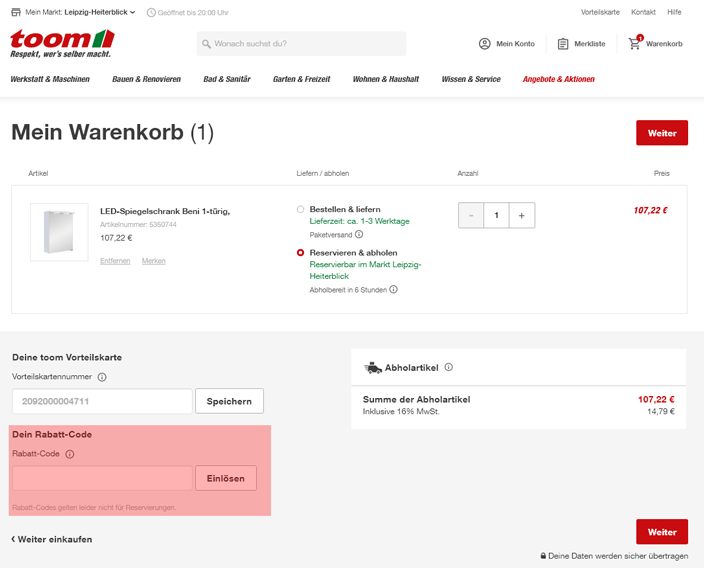Open the Kontakt link
This screenshot has width=704, height=568.
click(643, 12)
